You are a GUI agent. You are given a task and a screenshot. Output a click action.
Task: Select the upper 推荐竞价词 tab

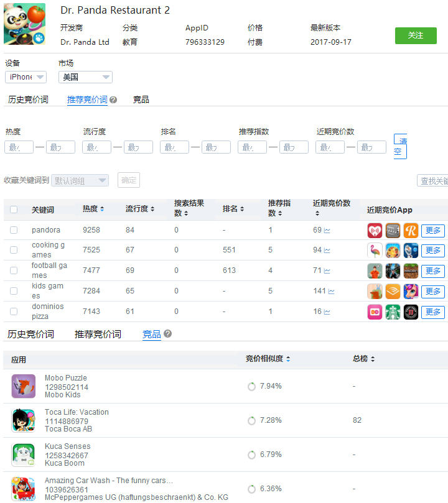87,99
